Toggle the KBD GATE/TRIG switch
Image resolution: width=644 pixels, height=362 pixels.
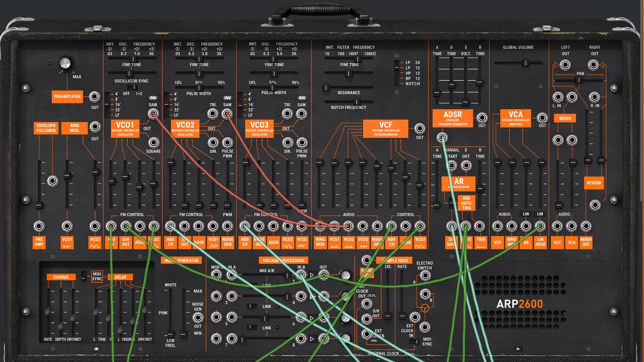pos(451,202)
